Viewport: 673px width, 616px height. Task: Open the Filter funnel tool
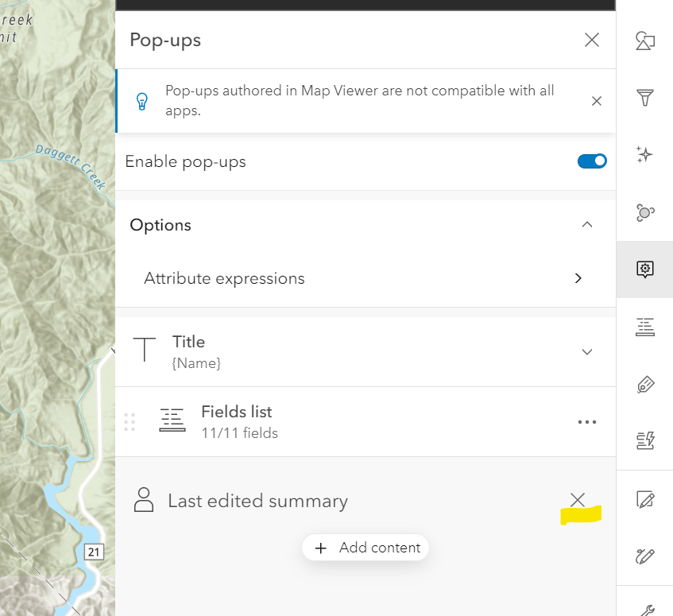pyautogui.click(x=644, y=98)
